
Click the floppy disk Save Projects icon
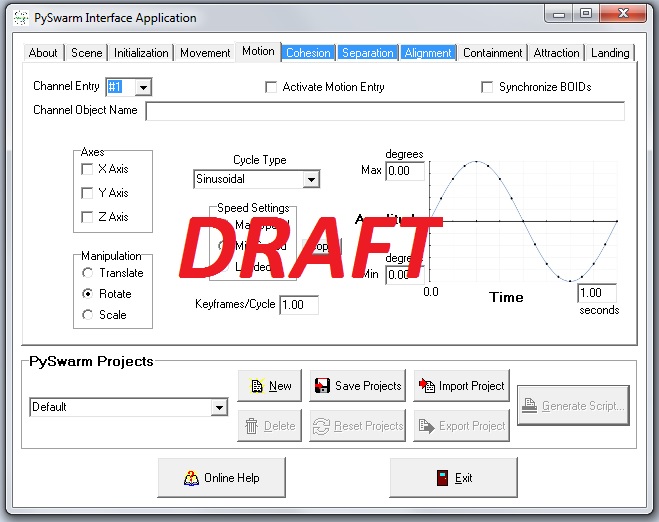tap(322, 385)
